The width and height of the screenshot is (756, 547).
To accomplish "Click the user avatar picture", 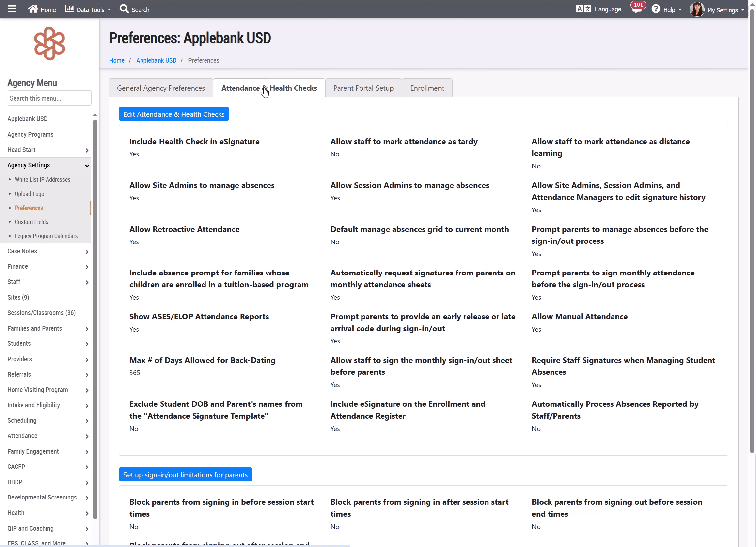I will 697,9.
